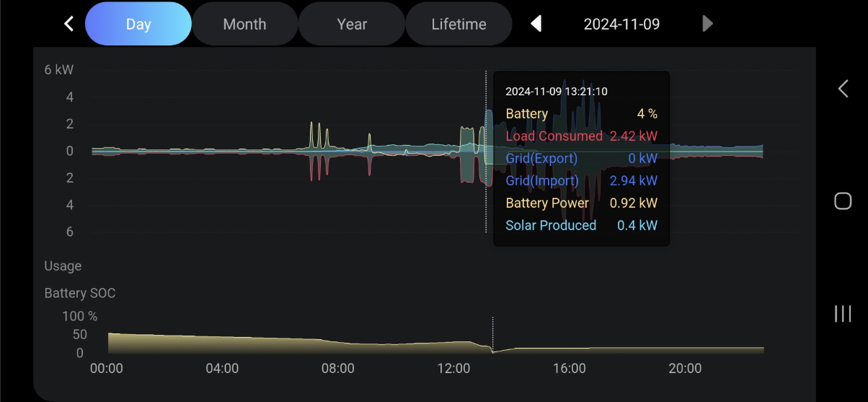
Task: Go to previous day with left triangle
Action: [x=536, y=24]
